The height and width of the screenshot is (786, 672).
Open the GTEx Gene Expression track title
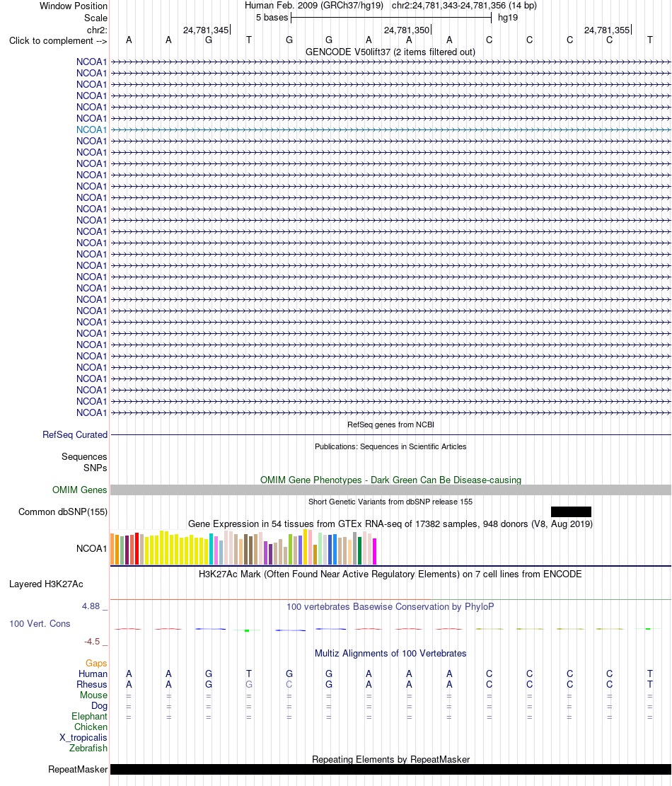click(x=390, y=524)
